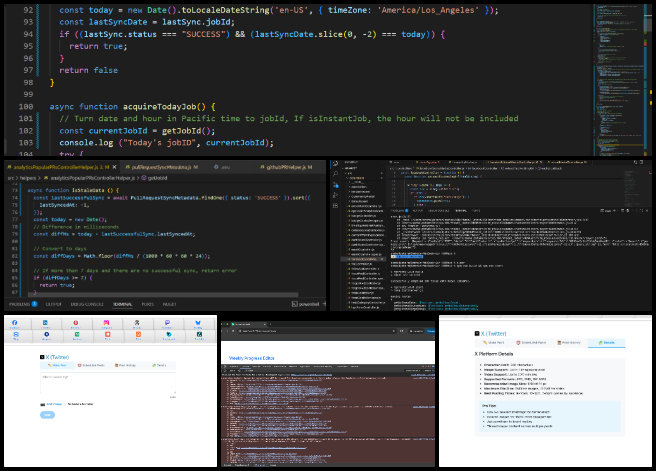The width and height of the screenshot is (656, 471).
Task: Open Details tab in left X panel
Action: [159, 365]
